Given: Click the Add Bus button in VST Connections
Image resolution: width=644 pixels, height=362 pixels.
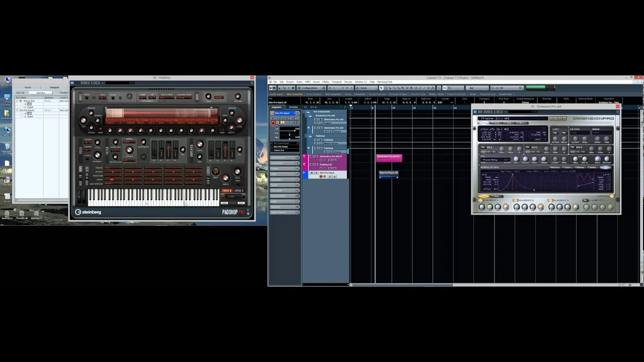Looking at the screenshot, I should 40,93.
